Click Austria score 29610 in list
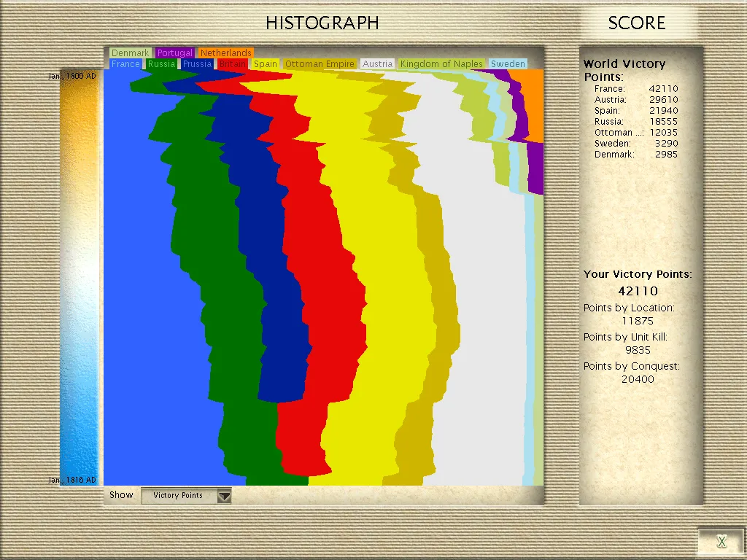The width and height of the screenshot is (747, 560). pyautogui.click(x=636, y=99)
